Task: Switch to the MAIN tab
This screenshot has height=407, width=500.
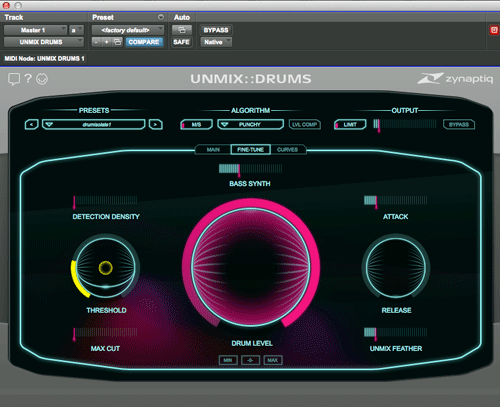Action: point(213,150)
